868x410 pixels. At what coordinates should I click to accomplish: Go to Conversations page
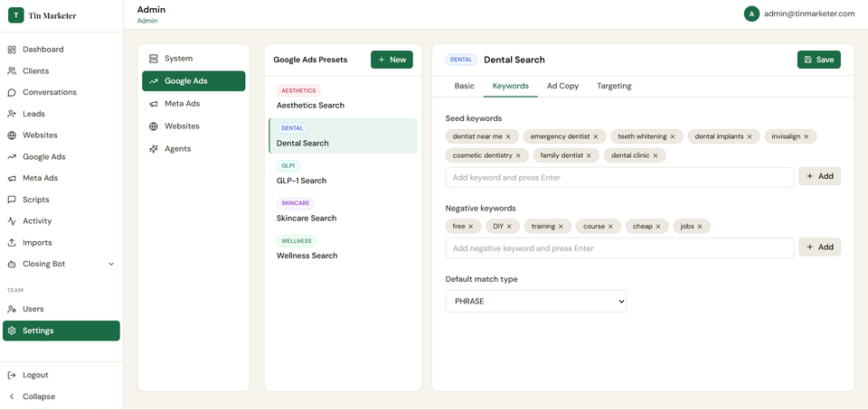pyautogui.click(x=61, y=92)
